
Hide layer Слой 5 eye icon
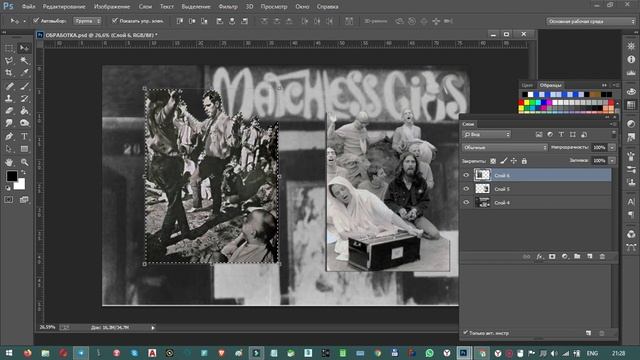(466, 189)
